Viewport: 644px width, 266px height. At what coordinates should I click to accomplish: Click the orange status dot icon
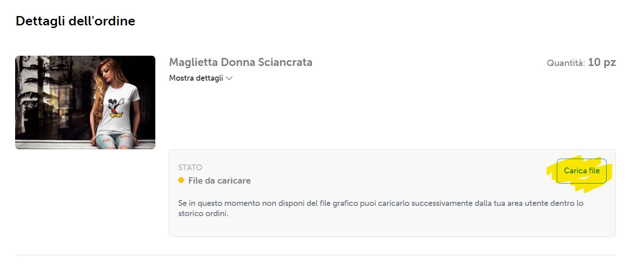[x=181, y=180]
